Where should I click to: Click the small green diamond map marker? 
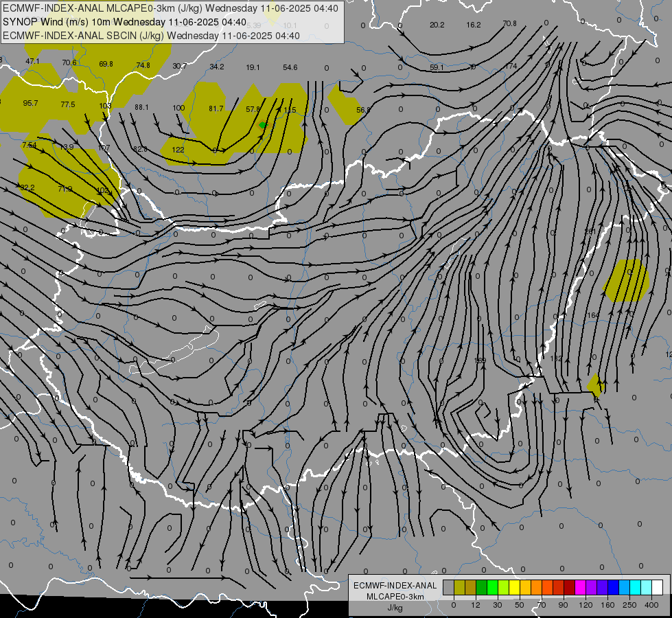point(263,125)
